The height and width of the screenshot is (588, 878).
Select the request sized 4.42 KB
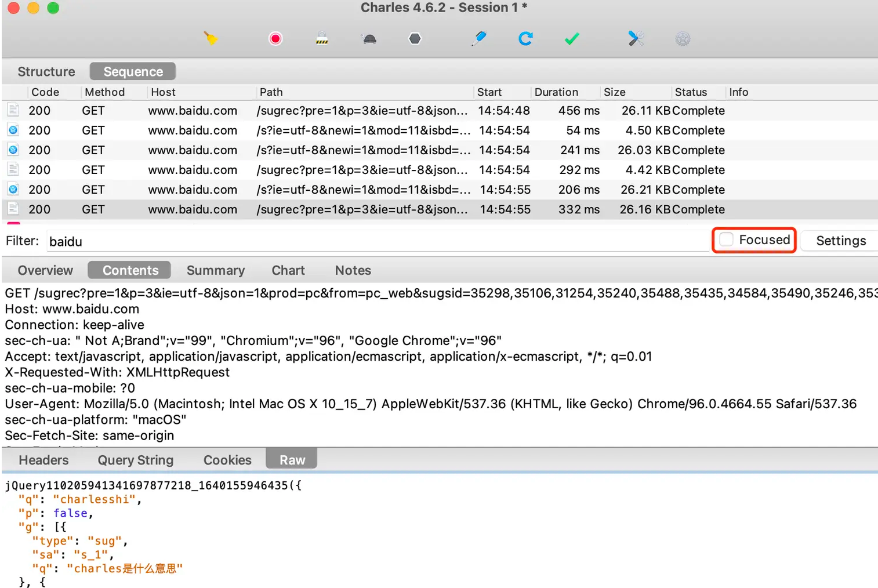click(x=440, y=169)
